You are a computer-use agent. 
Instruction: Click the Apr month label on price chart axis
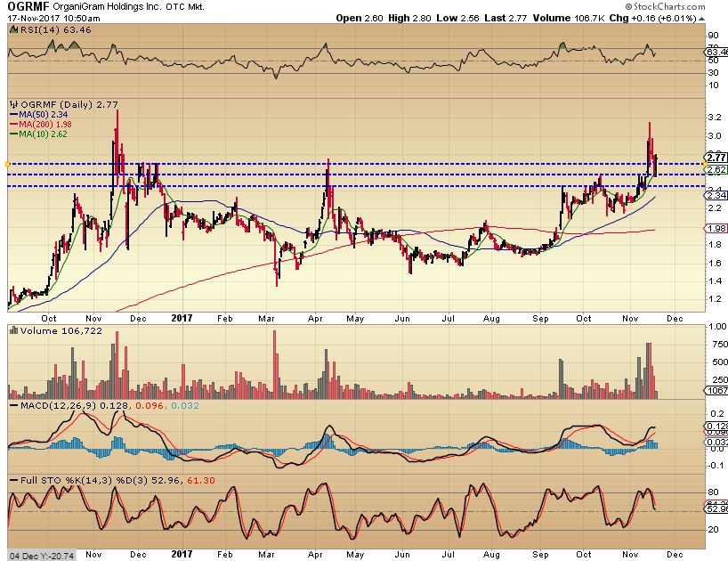(315, 319)
